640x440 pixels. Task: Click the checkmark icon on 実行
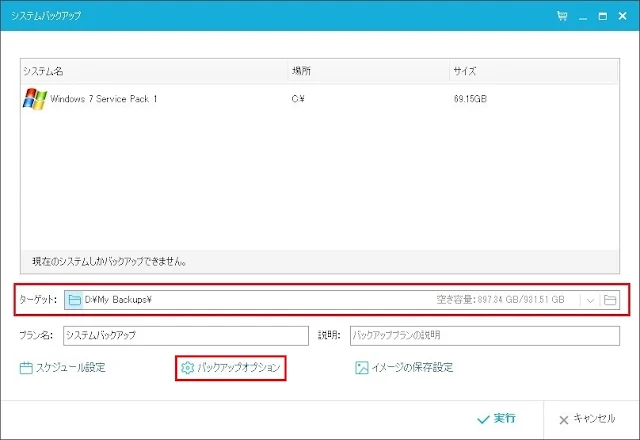coord(483,420)
